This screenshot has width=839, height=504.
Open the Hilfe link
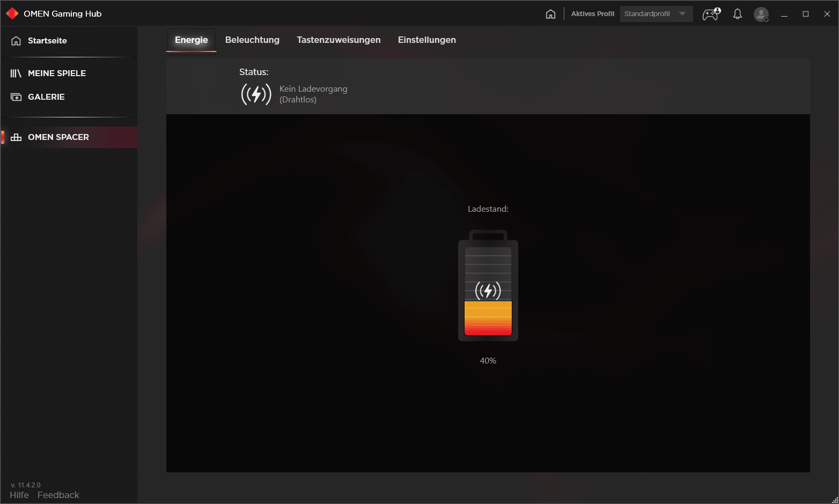[19, 495]
